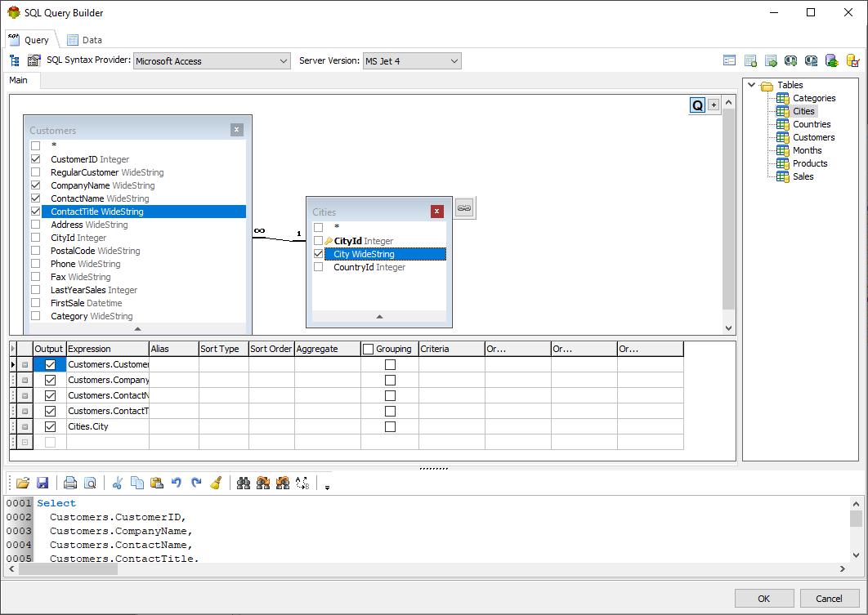Click the SQL editor vertical scrollbar down arrow
This screenshot has width=868, height=615.
856,555
